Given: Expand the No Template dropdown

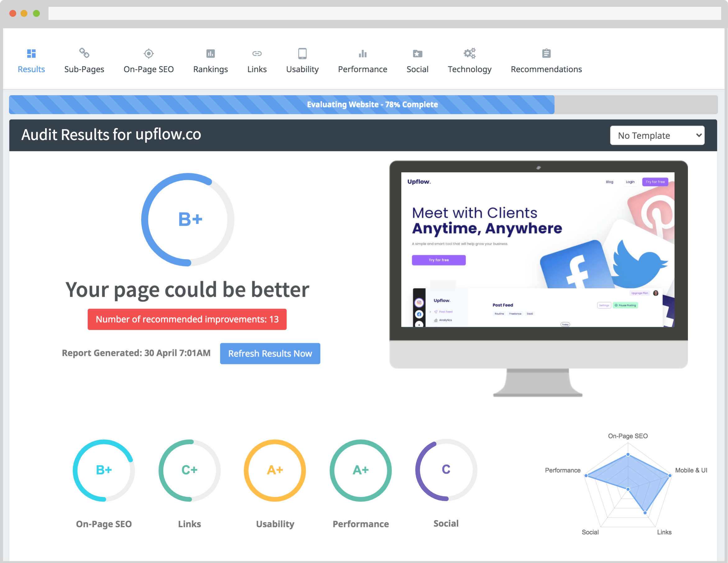Looking at the screenshot, I should (x=658, y=135).
